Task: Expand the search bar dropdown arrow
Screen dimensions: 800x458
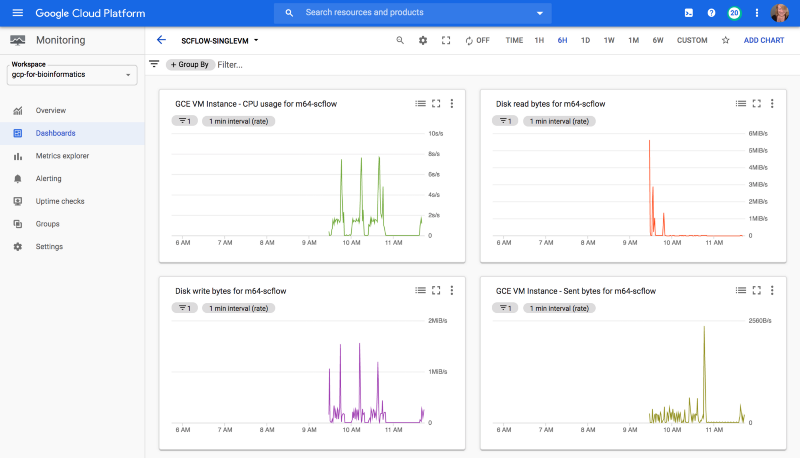Action: click(x=539, y=13)
